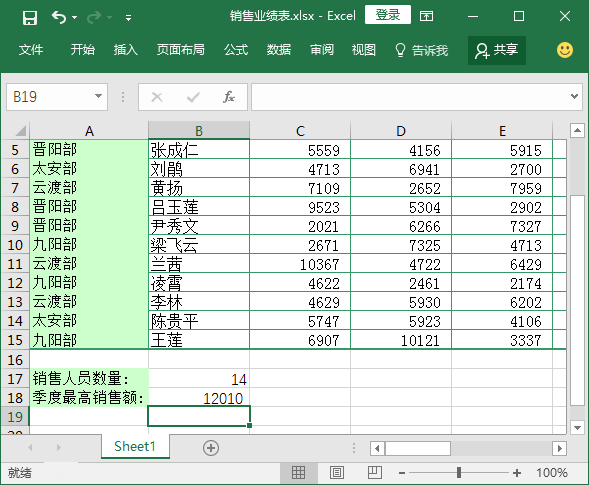Click the Enter checkmark in formula bar

coord(193,97)
